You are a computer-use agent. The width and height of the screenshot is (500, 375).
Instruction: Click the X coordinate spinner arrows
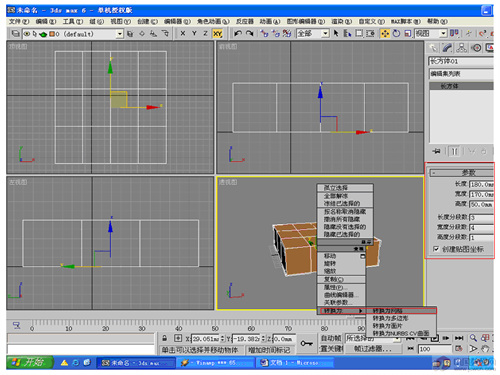pos(222,339)
